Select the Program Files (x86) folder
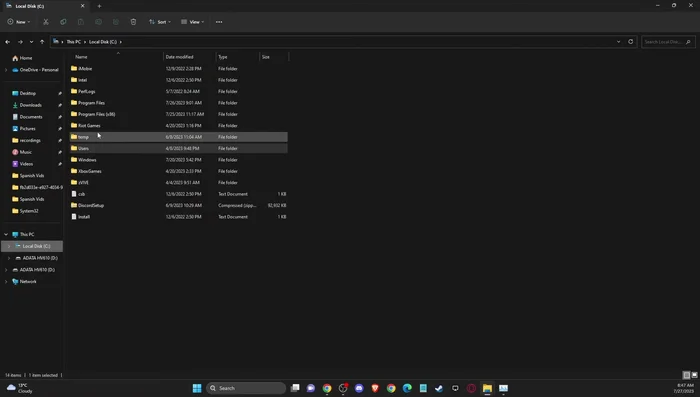 (x=179, y=114)
